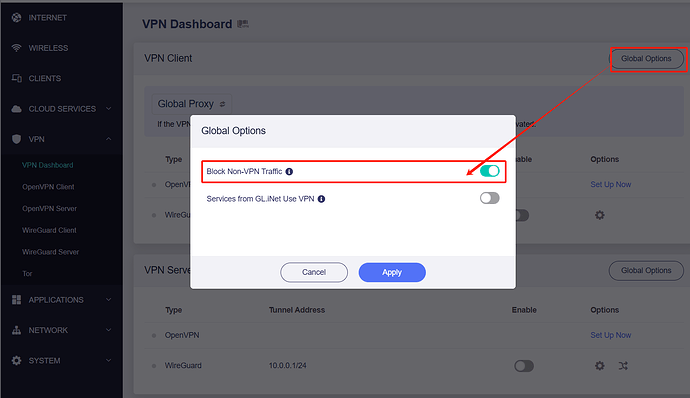Enable Services from GL.iNet Use VPN toggle

tap(489, 198)
